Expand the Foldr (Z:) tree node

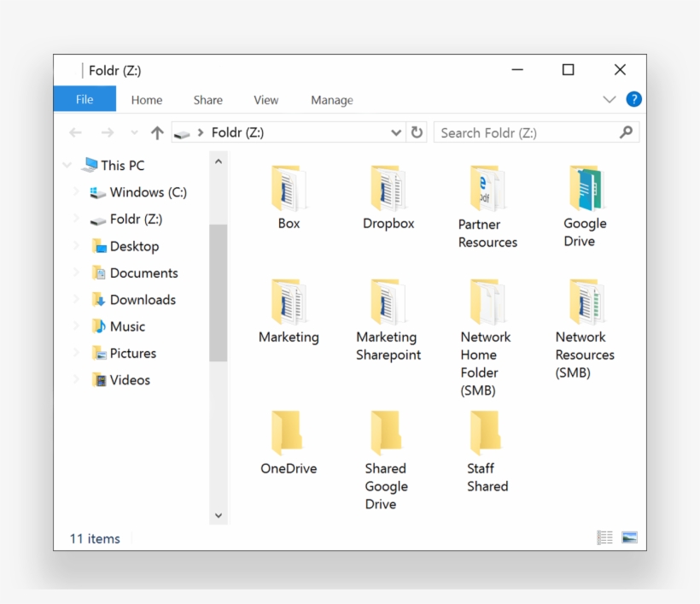tap(76, 219)
